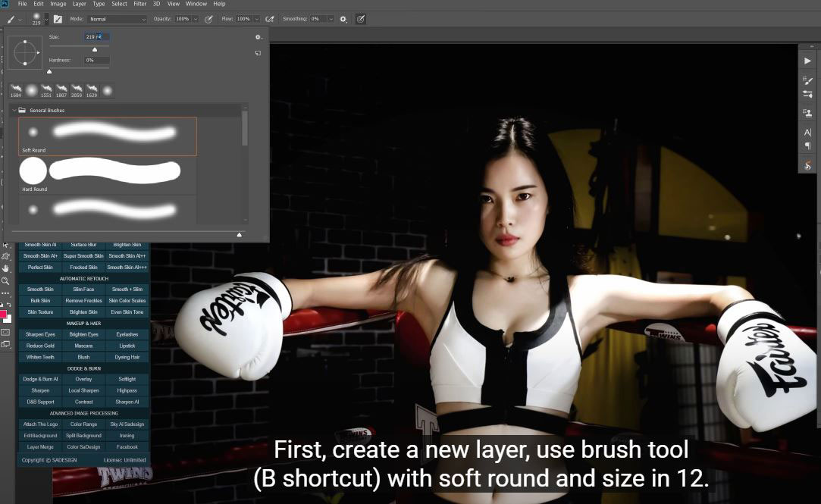
Task: Open the Brush Settings panel toggle icon
Action: pyautogui.click(x=58, y=19)
